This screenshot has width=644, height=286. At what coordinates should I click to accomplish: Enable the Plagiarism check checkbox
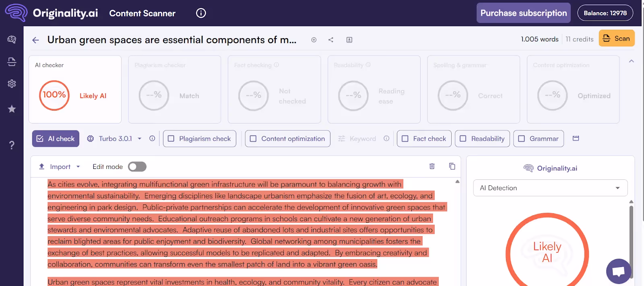[x=171, y=138]
